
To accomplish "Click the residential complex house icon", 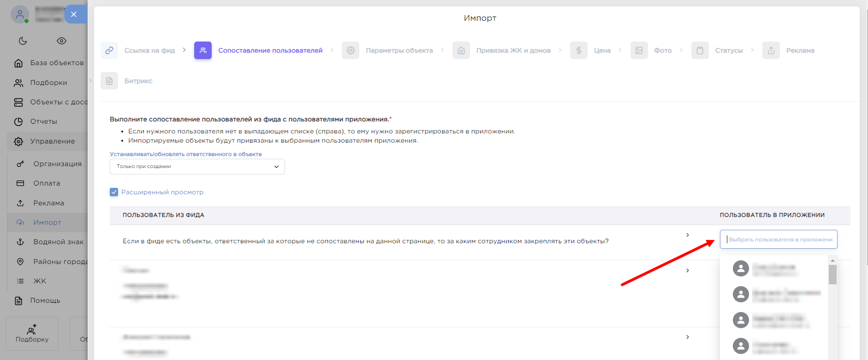I will coord(461,50).
